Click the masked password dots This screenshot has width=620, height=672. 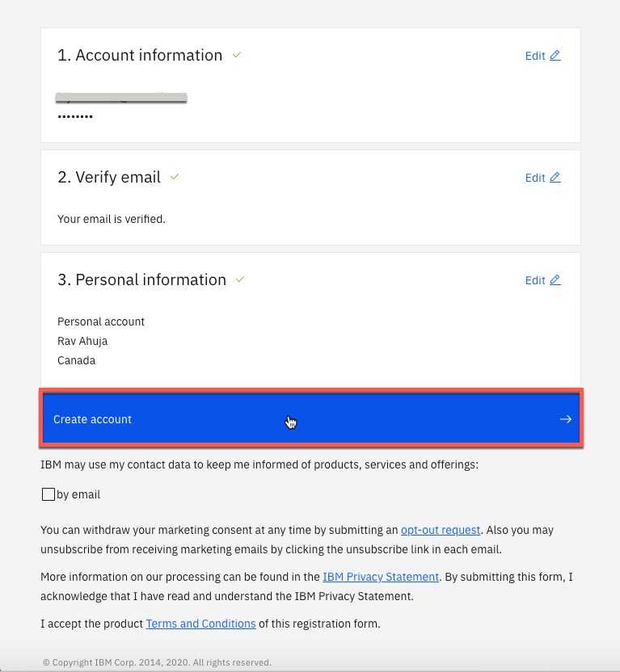point(75,118)
